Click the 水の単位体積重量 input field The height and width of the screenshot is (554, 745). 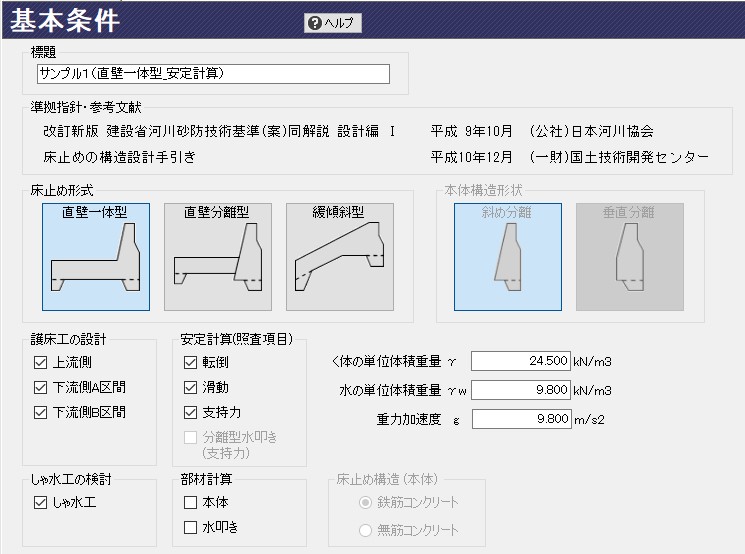(x=520, y=390)
